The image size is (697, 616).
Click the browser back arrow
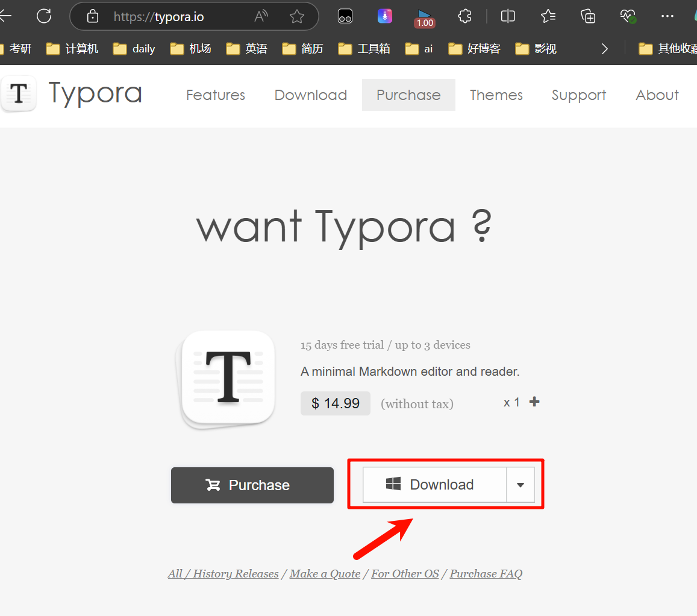coord(4,16)
